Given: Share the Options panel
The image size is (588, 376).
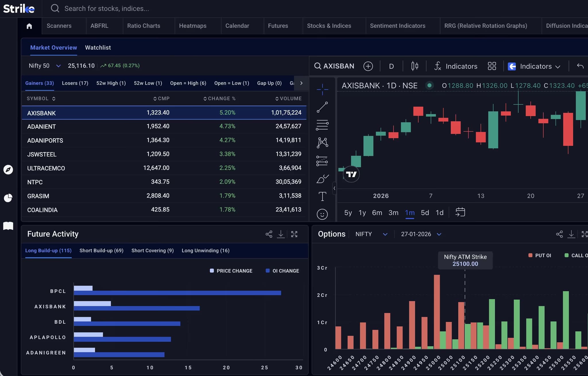Looking at the screenshot, I should click(x=559, y=234).
